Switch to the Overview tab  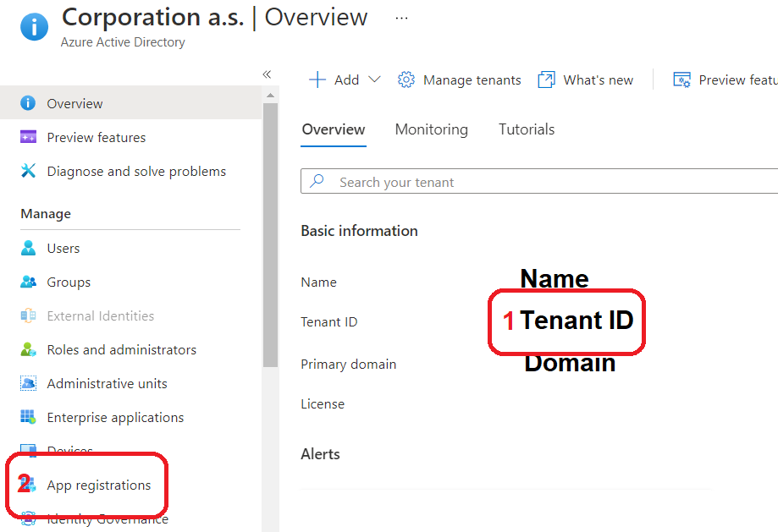[334, 129]
